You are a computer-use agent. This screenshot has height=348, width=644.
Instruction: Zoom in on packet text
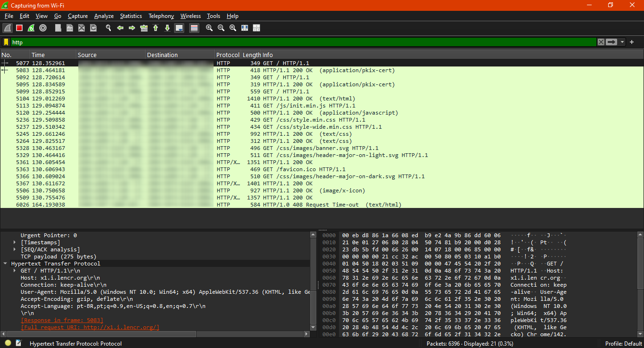(209, 28)
